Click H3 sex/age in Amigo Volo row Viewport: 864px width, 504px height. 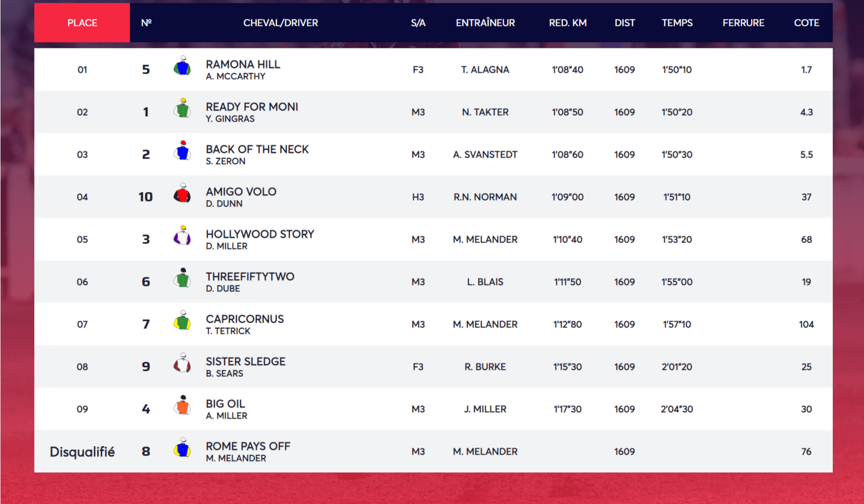[418, 197]
